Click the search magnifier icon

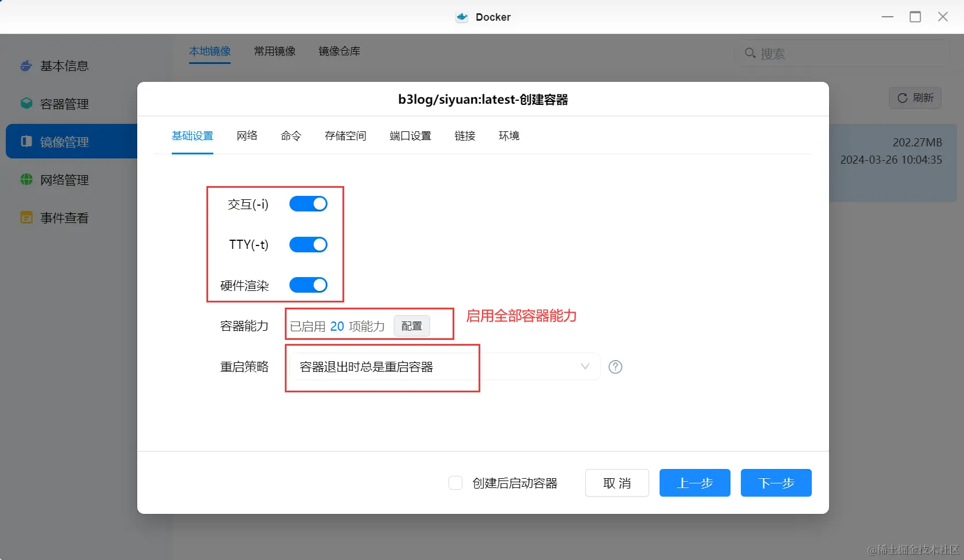pyautogui.click(x=750, y=53)
